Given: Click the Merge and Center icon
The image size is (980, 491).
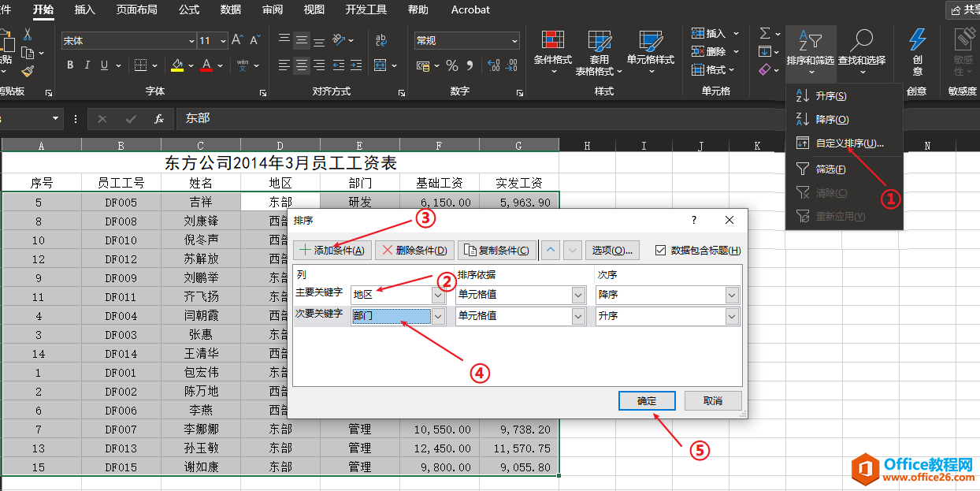Looking at the screenshot, I should click(381, 65).
